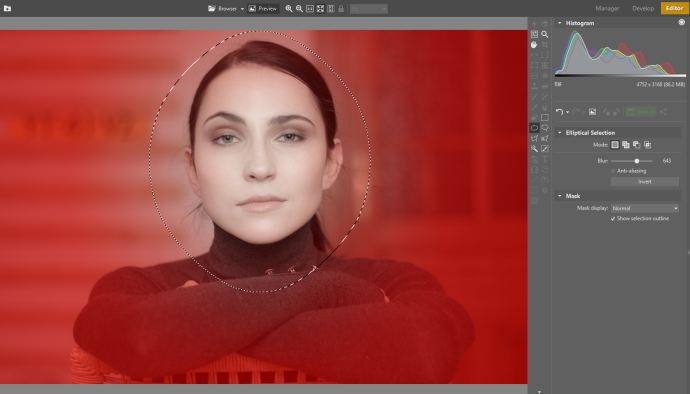Click the top toolbar zoom in icon
690x394 pixels.
tap(289, 8)
